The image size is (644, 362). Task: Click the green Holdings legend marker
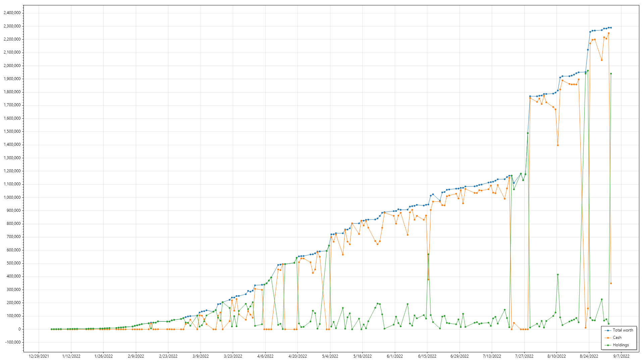(x=608, y=345)
